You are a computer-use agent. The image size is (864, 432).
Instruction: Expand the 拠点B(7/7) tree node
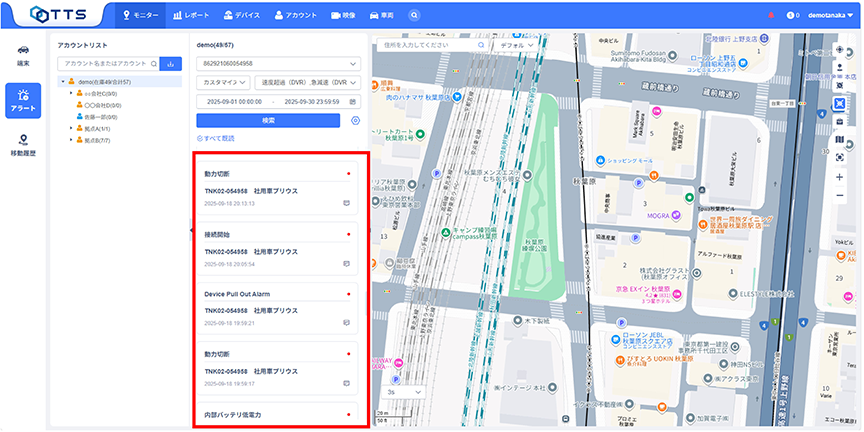(71, 141)
